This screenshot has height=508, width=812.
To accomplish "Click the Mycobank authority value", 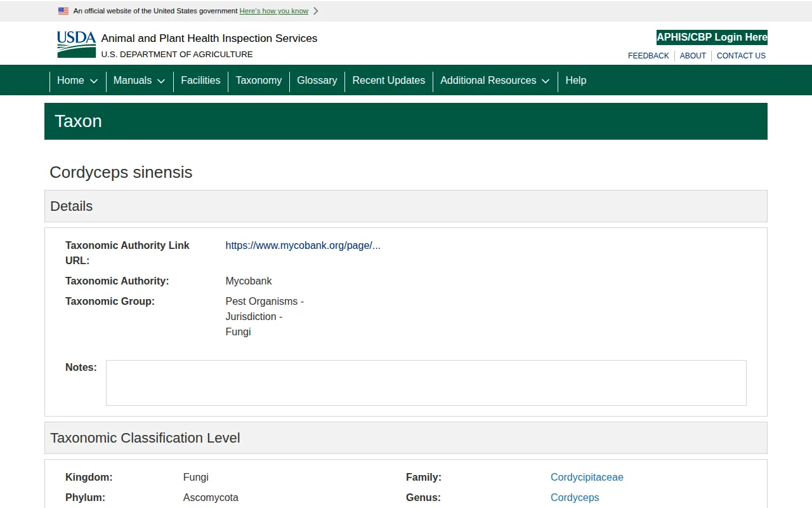I will pyautogui.click(x=249, y=281).
